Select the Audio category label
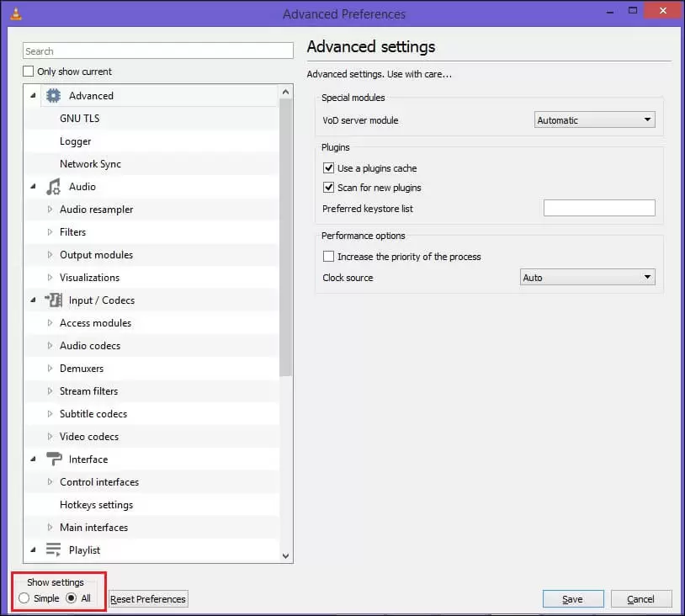 click(x=82, y=187)
